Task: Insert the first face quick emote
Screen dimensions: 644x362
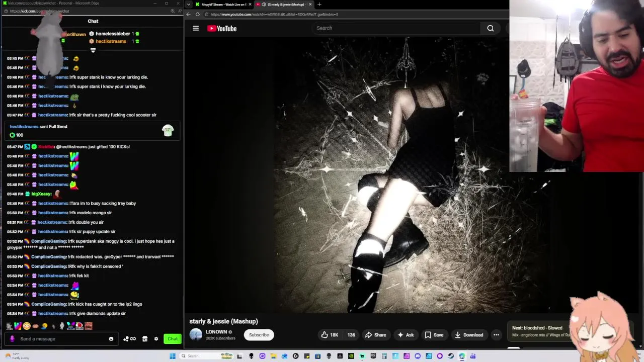Action: 9,326
